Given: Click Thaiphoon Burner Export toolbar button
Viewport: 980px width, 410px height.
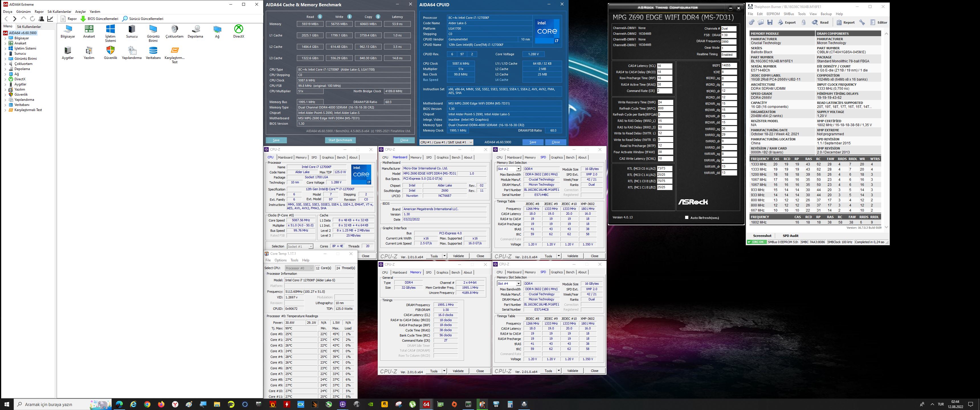Looking at the screenshot, I should tap(787, 22).
